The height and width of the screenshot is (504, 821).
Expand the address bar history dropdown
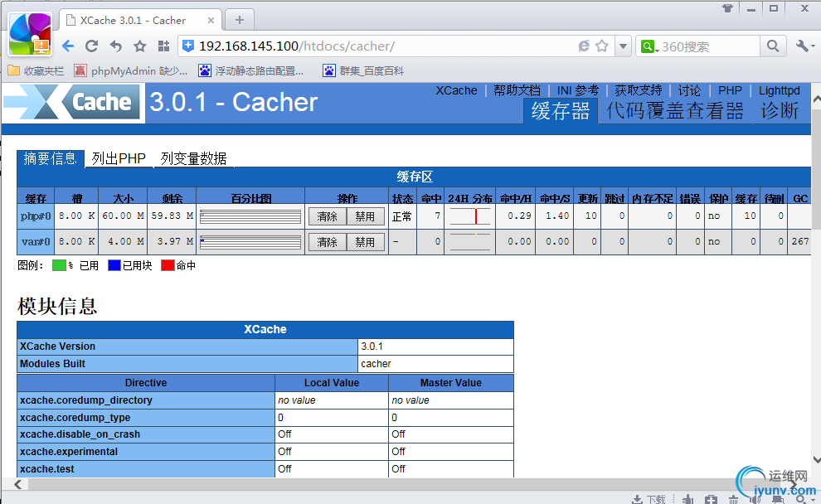point(623,46)
